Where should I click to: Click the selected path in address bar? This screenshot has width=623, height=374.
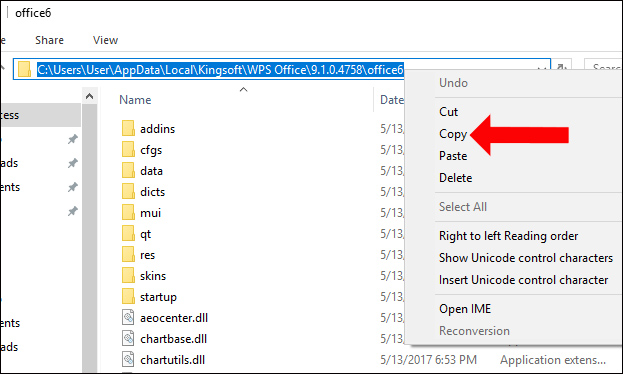coord(221,70)
